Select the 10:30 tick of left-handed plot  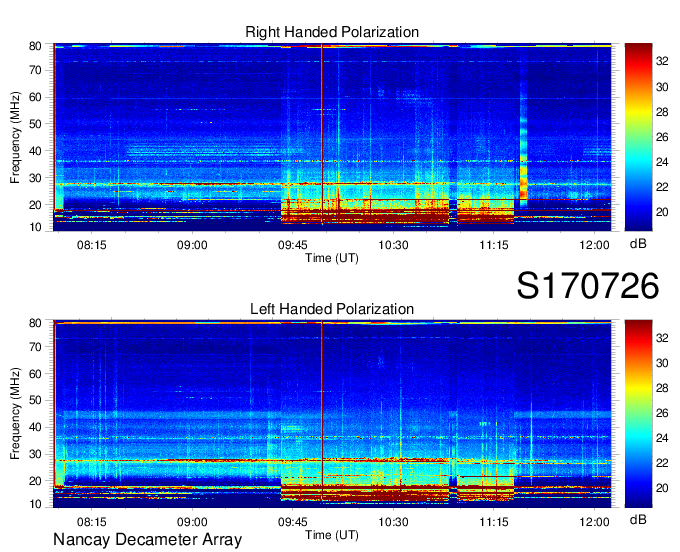pos(393,522)
